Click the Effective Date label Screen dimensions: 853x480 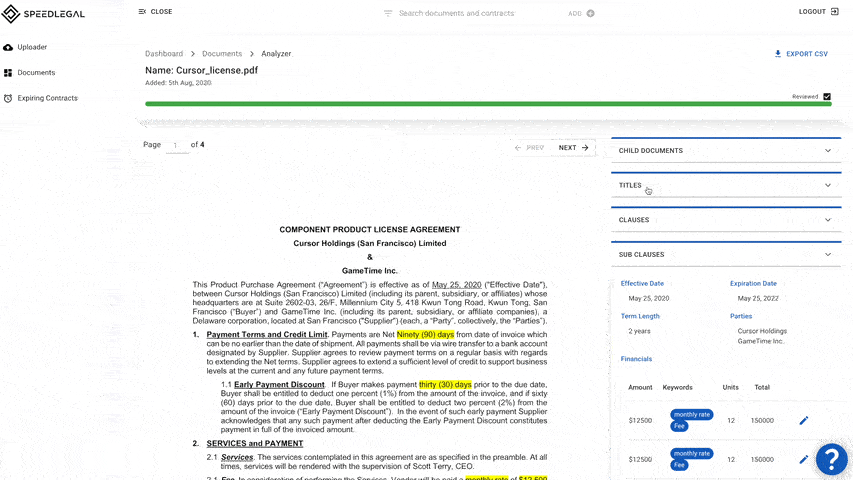click(642, 284)
